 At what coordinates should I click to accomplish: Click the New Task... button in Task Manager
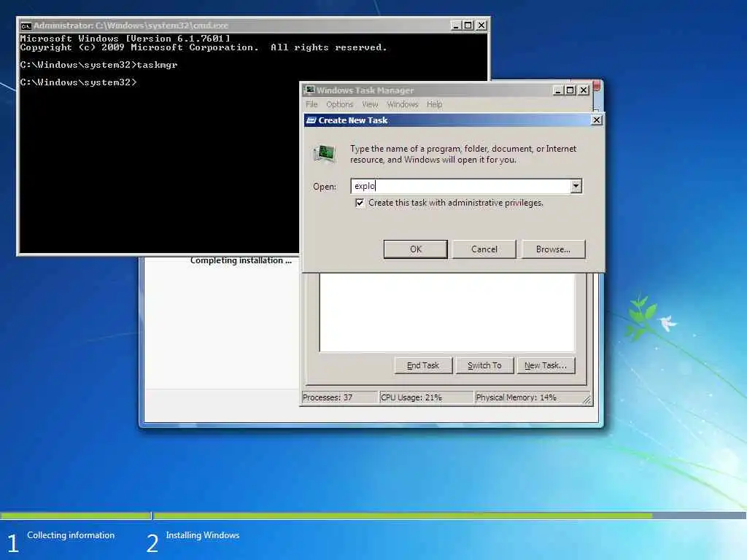click(x=546, y=365)
